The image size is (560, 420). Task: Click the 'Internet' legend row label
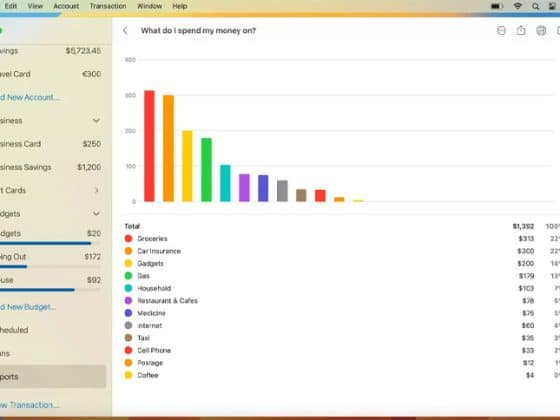pyautogui.click(x=150, y=326)
